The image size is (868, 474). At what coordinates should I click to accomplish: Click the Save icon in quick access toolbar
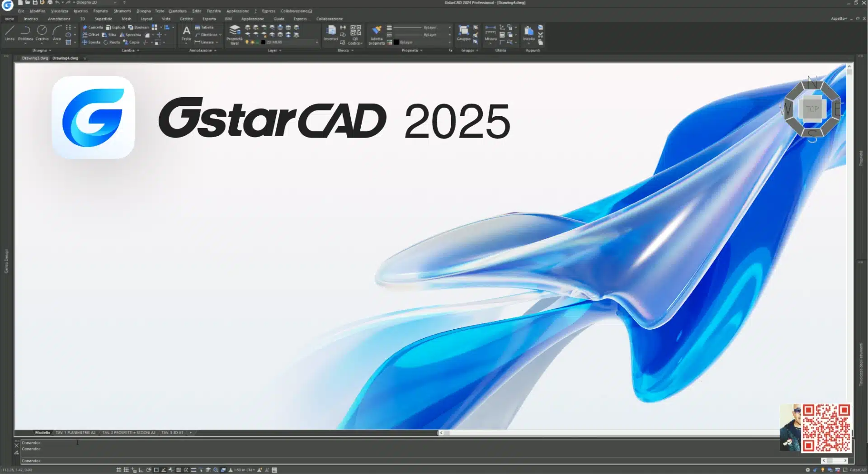(x=35, y=2)
